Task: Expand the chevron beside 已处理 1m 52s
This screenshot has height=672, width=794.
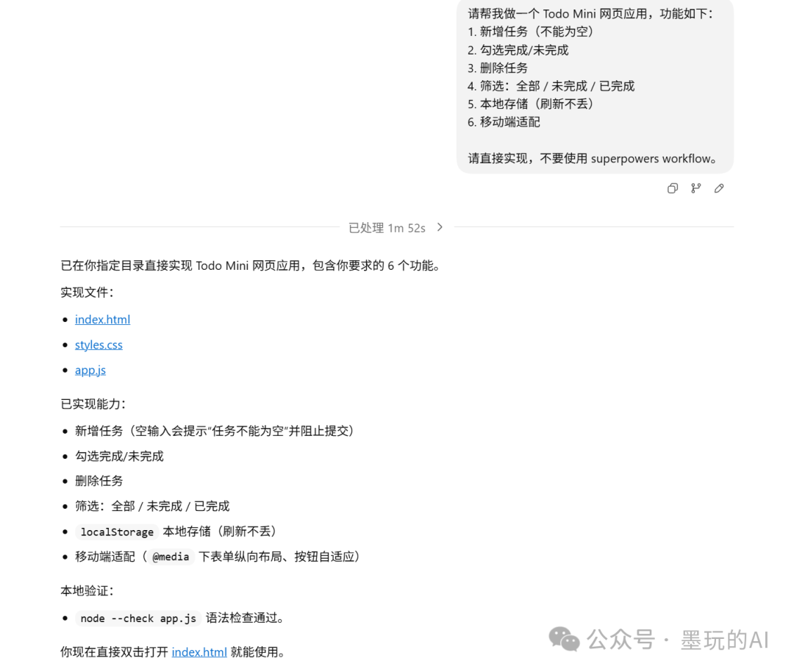Action: (440, 227)
